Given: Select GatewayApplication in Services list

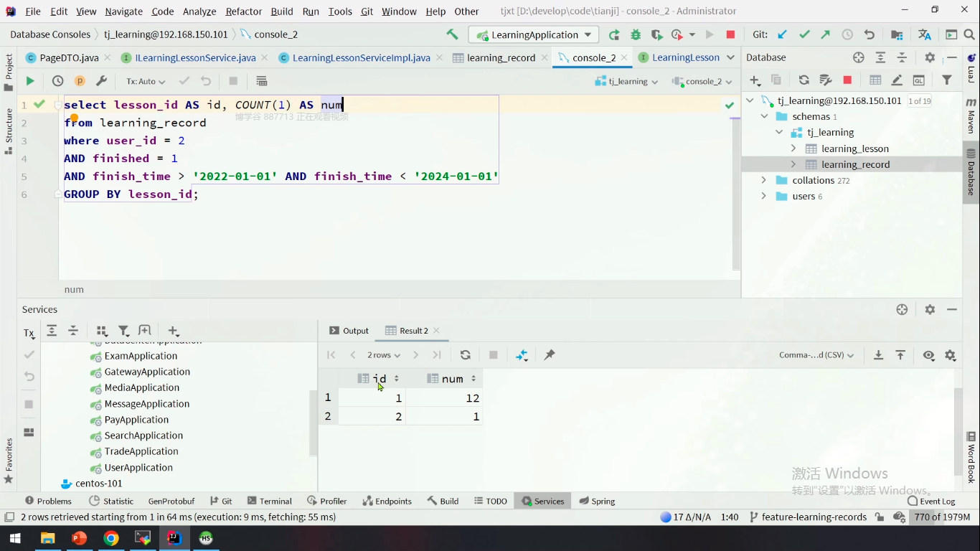Looking at the screenshot, I should click(x=147, y=372).
